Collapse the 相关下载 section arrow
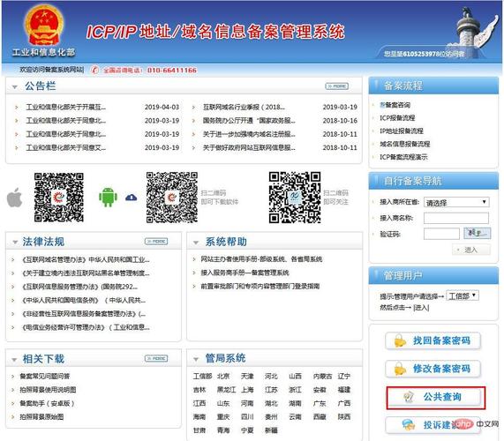Screen dimensions: 504x441 [14, 360]
